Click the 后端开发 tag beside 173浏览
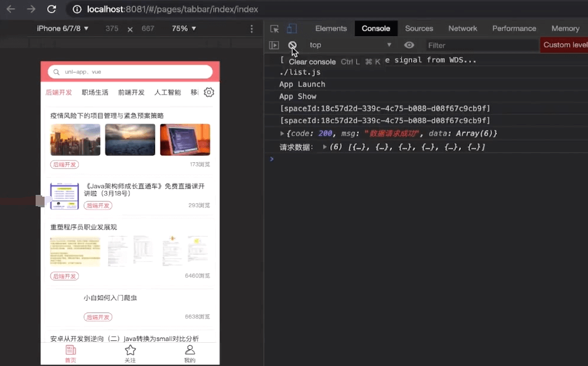Image resolution: width=588 pixels, height=366 pixels. (65, 164)
